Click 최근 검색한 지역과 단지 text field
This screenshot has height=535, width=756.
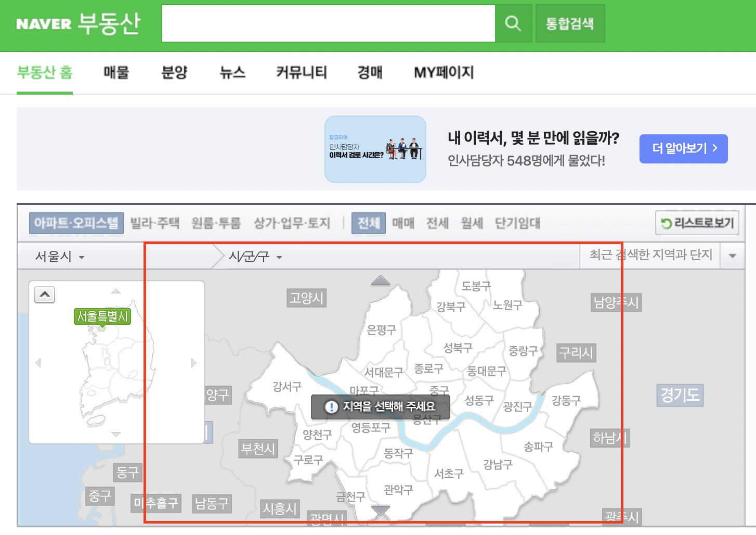[650, 254]
